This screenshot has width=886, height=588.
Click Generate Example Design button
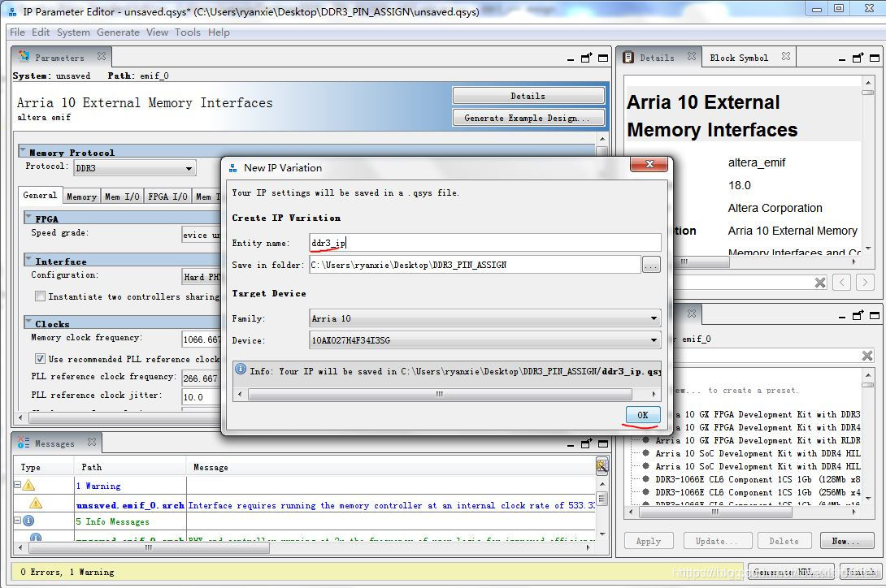[x=528, y=118]
